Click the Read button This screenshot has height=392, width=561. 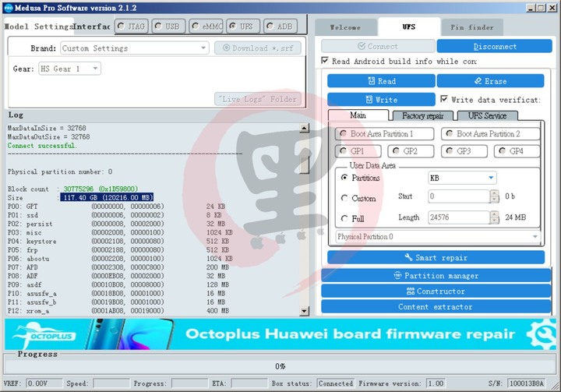point(381,81)
